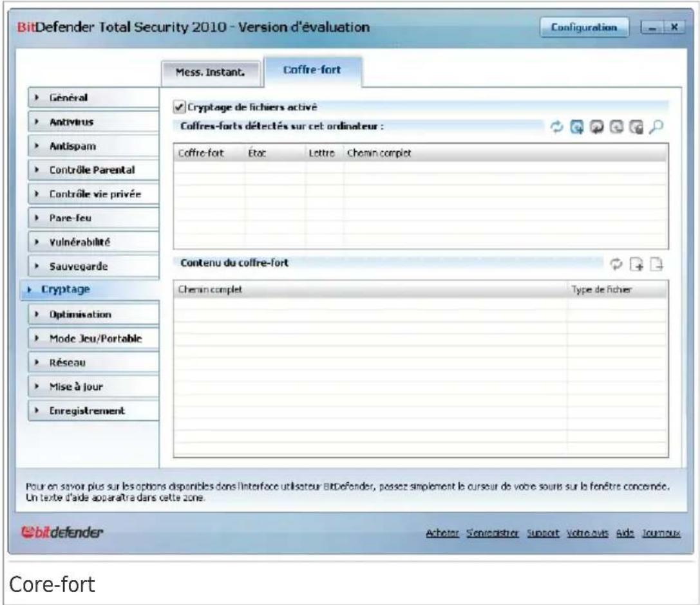
Task: Open the Support link
Action: (543, 533)
